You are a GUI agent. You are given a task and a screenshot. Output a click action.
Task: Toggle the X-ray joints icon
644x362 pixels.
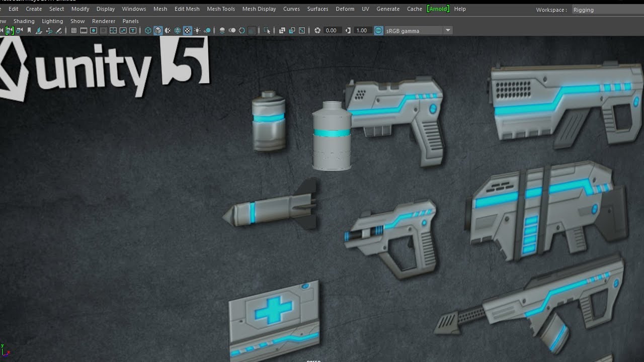click(302, 31)
